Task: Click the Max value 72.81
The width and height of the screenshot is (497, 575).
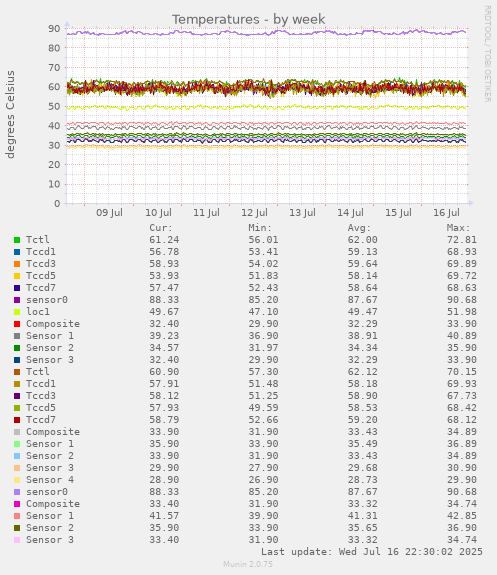Action: [x=462, y=240]
